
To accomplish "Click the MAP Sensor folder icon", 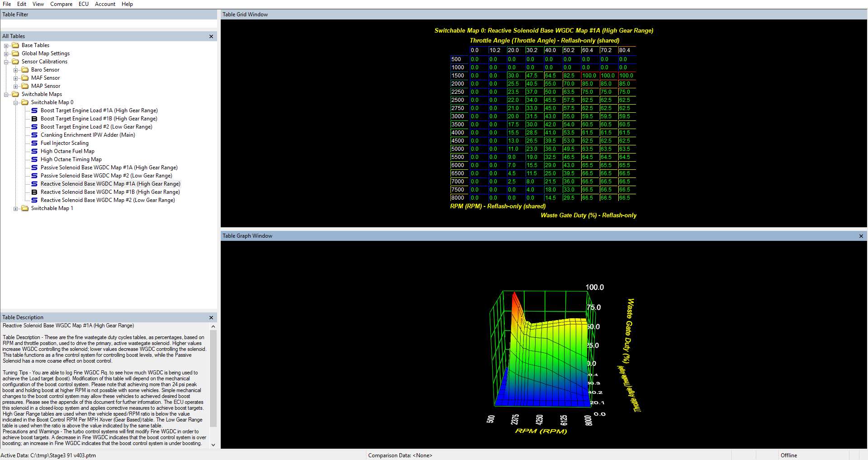I will (25, 86).
